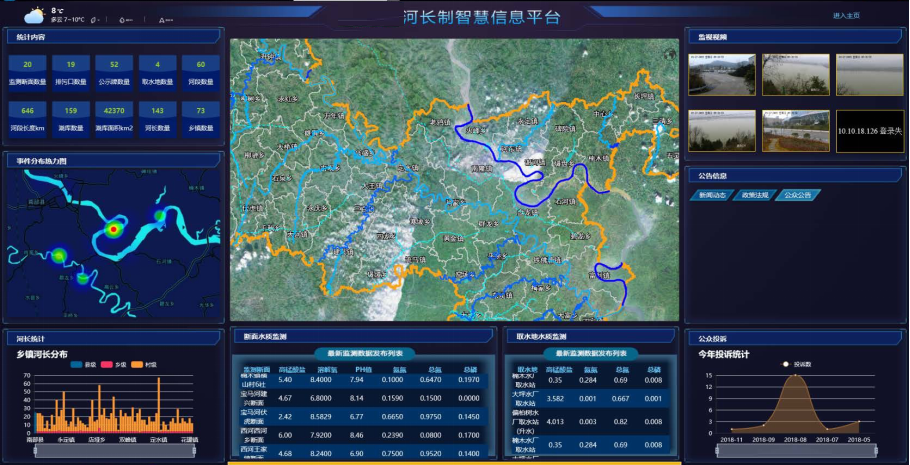Click the wind leaf icon beside temperature
The width and height of the screenshot is (910, 465).
coord(94,19)
